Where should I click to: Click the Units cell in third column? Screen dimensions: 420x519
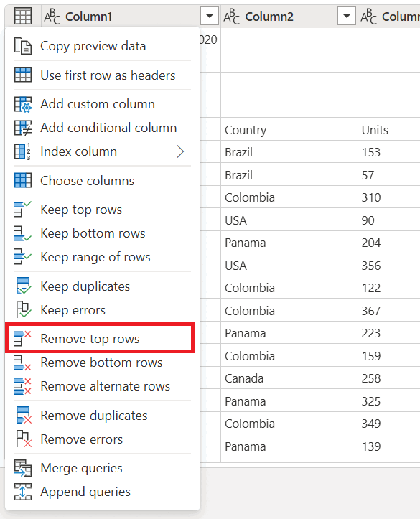point(389,130)
